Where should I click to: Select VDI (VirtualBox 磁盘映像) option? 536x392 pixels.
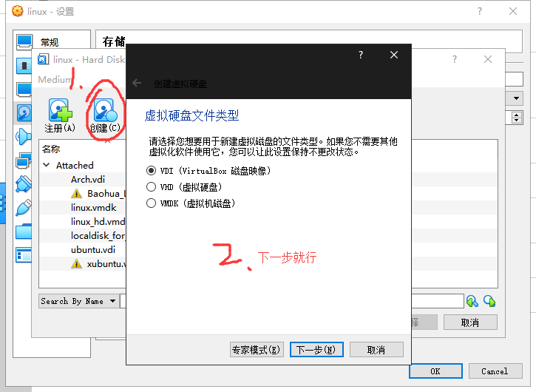[152, 171]
